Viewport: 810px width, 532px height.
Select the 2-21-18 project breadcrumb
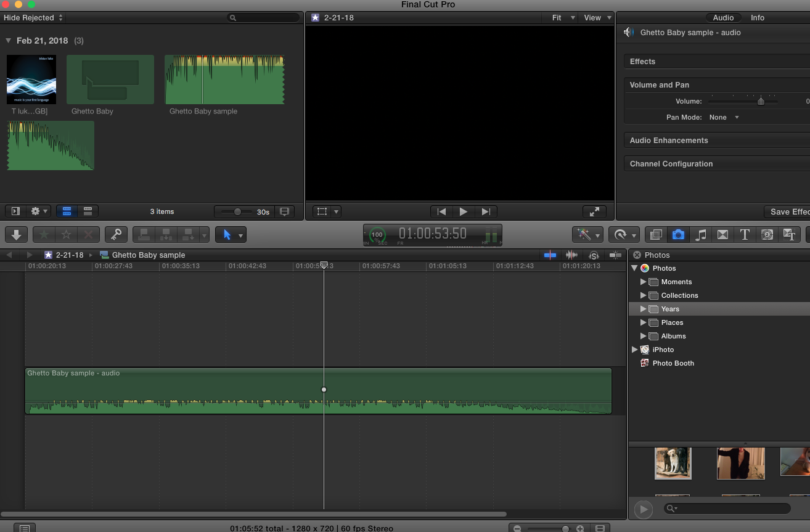point(64,255)
